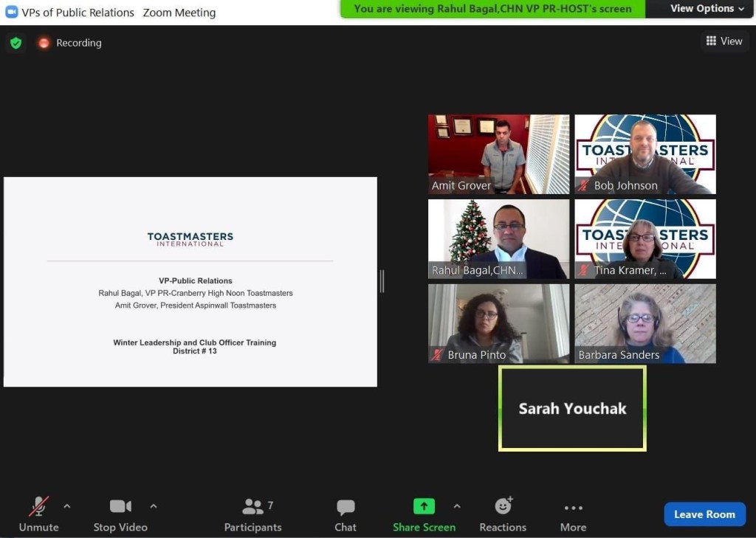Viewport: 756px width, 538px height.
Task: Click the Zoom app logo in title bar
Action: click(x=11, y=12)
